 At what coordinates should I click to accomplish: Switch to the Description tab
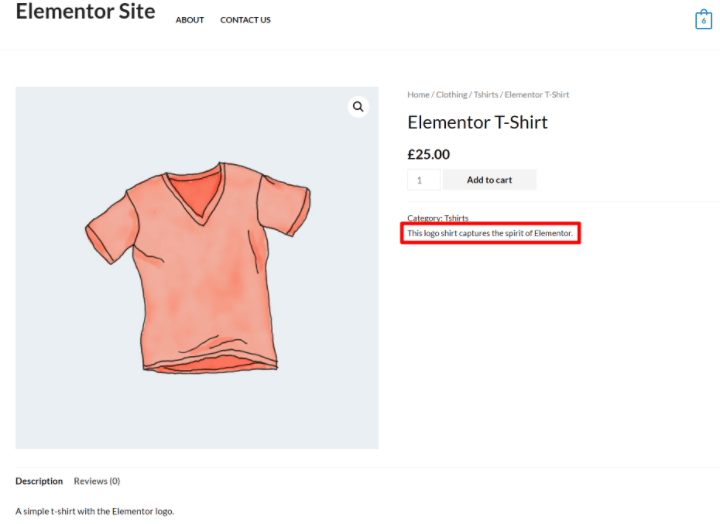tap(39, 481)
